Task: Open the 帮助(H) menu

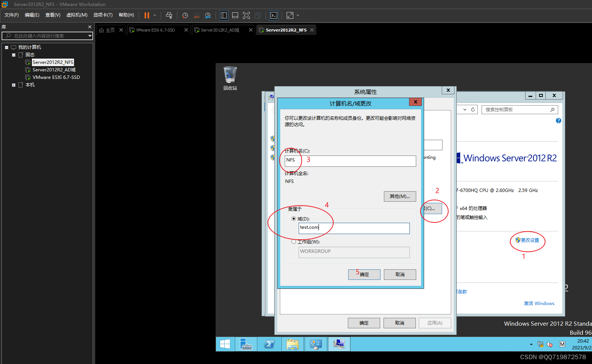Action: tap(126, 15)
